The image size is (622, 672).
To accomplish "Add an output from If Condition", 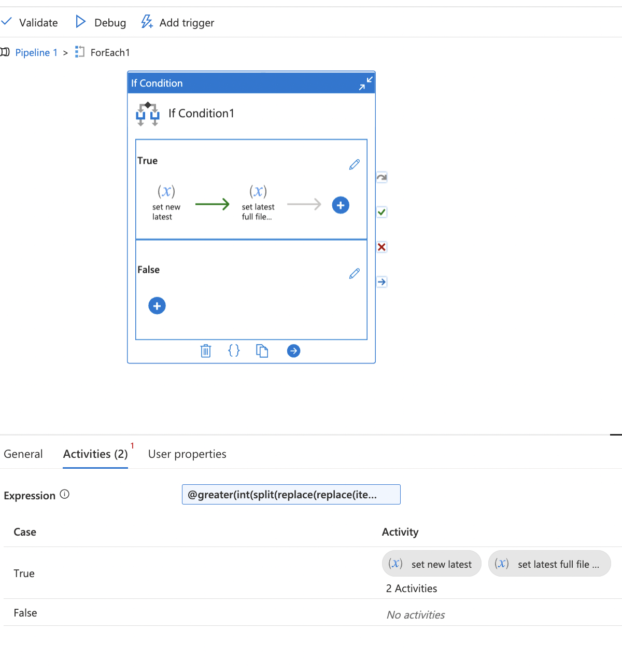I will click(x=293, y=351).
